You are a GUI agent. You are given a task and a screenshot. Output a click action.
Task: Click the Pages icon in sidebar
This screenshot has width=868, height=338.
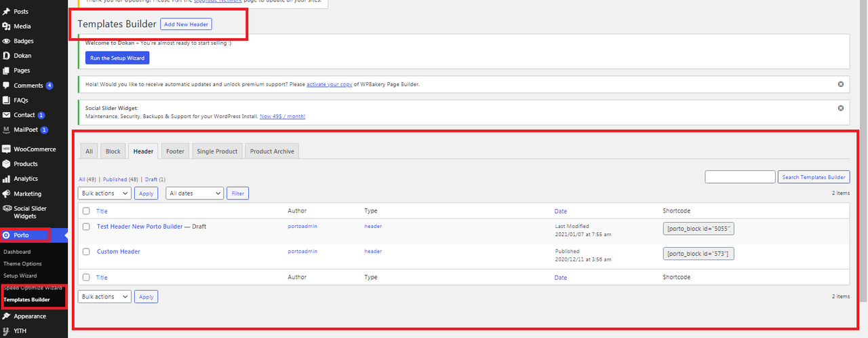(6, 71)
